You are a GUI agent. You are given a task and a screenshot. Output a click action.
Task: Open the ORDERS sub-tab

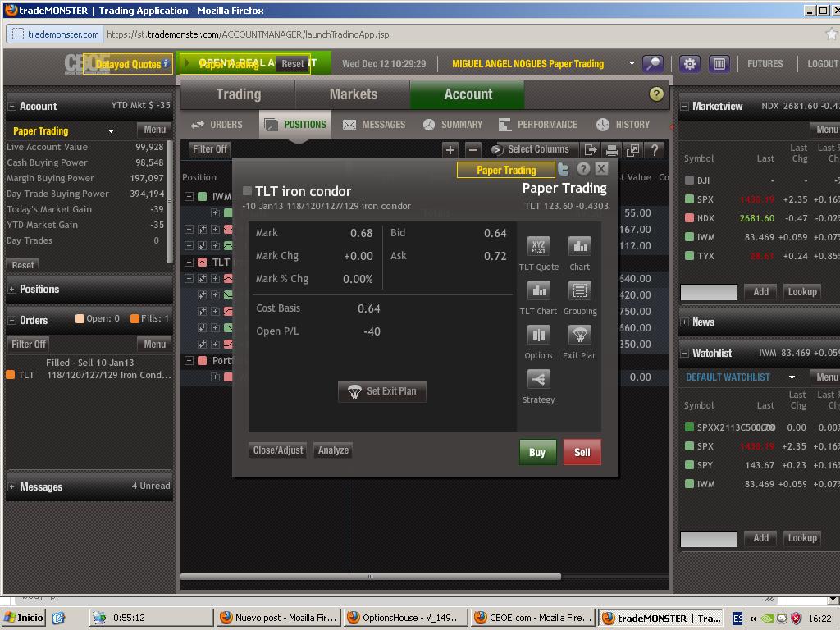[217, 125]
